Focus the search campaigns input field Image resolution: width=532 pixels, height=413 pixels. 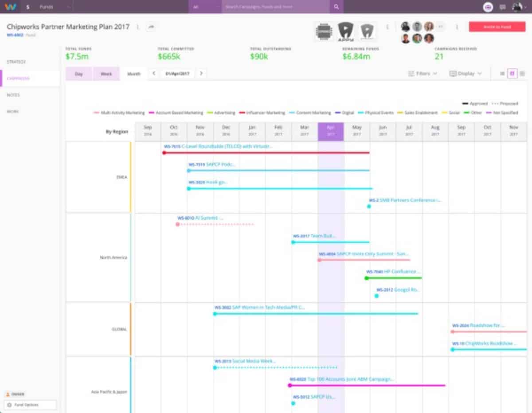coord(275,7)
